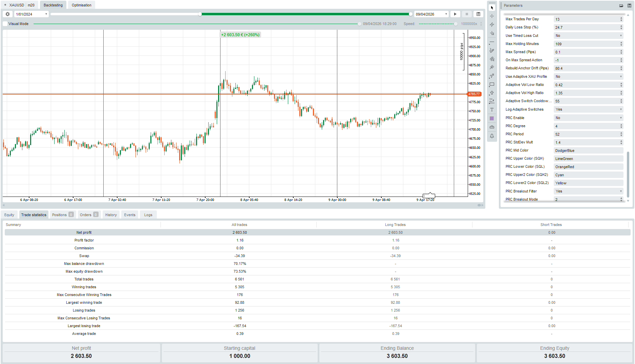Select the Text annotation tool
Screen dimensions: 635x364
[492, 110]
